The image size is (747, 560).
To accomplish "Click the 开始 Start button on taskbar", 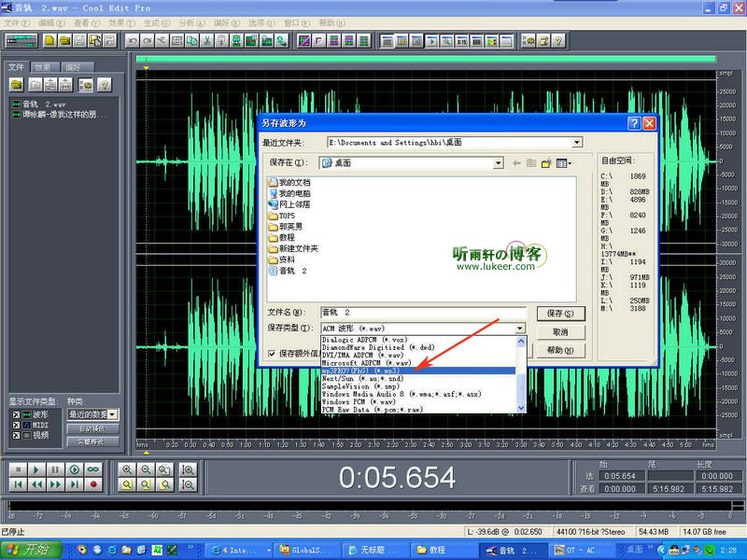I will 32,550.
